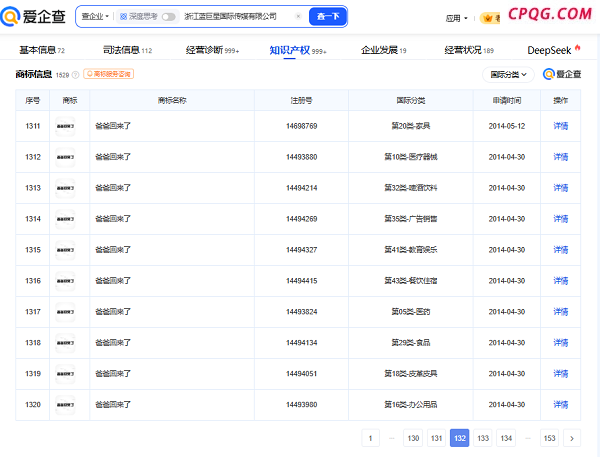Viewport: 600px width, 457px height.
Task: Go to pagination page 133
Action: coord(483,438)
